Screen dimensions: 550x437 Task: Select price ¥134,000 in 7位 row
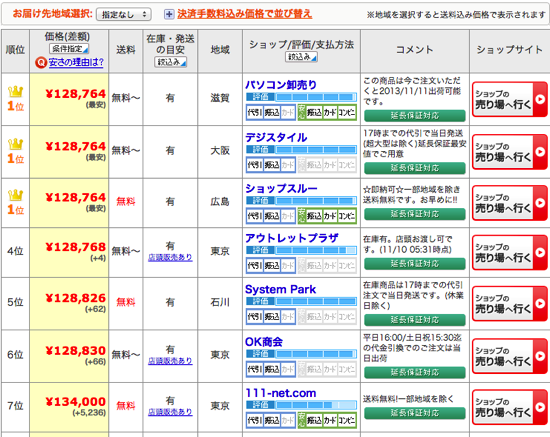[x=75, y=402]
